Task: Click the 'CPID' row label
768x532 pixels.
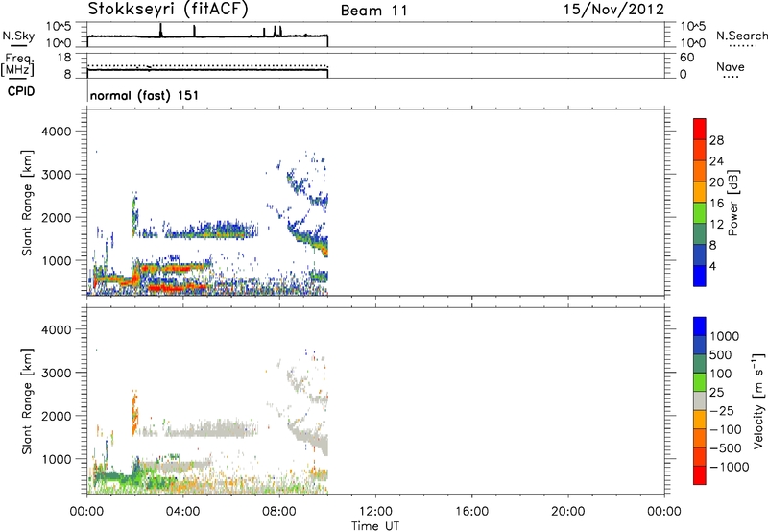Action: coord(21,91)
